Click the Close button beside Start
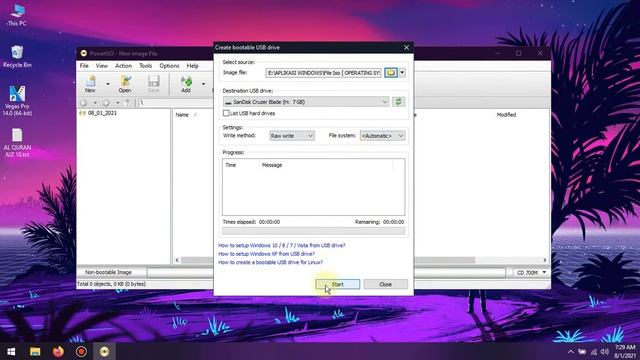The image size is (640, 360). tap(385, 284)
